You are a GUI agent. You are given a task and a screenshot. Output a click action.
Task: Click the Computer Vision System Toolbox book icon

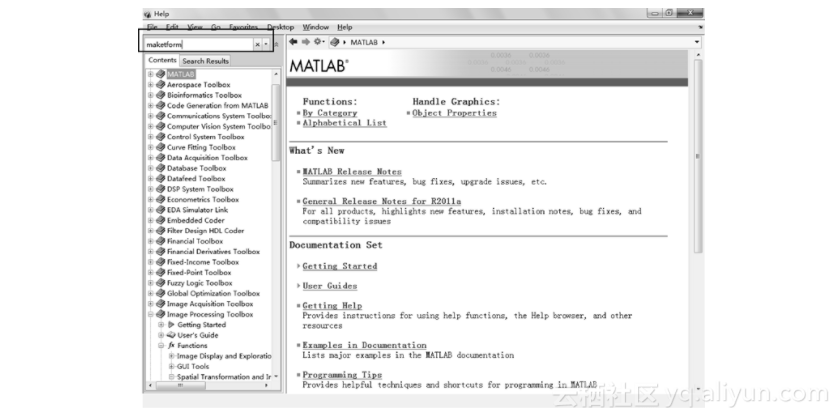[x=161, y=126]
